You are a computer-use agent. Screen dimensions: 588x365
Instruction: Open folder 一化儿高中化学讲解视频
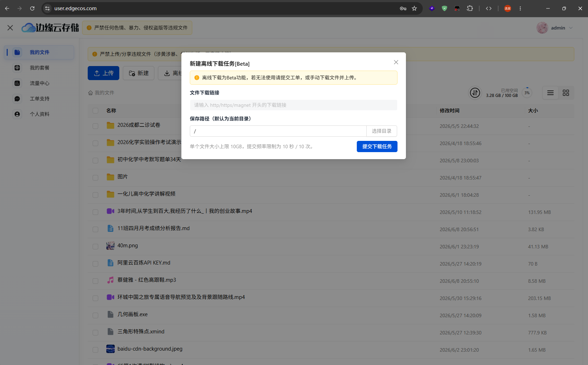click(146, 194)
